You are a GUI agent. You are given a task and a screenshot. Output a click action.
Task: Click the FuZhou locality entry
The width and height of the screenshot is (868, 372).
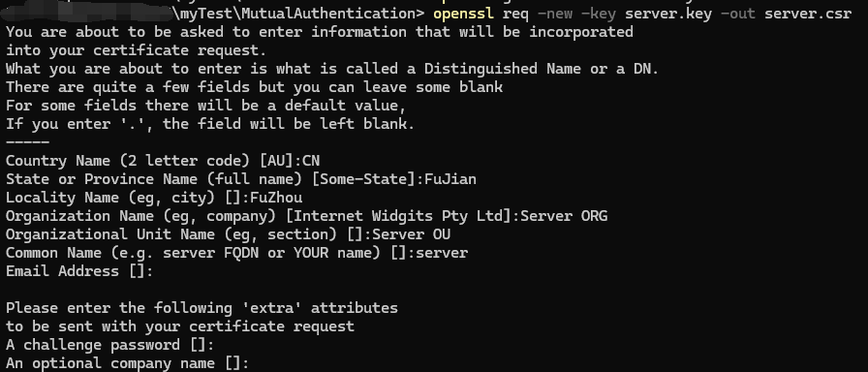point(276,198)
